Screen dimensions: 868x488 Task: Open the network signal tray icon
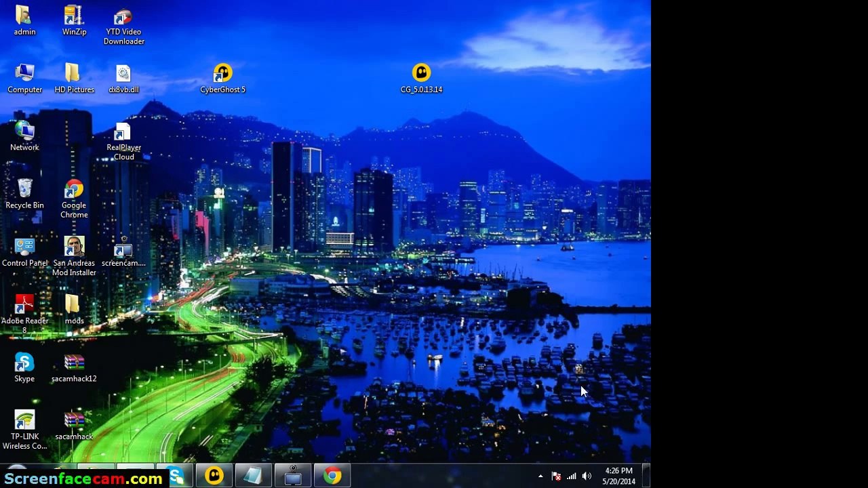tap(572, 476)
